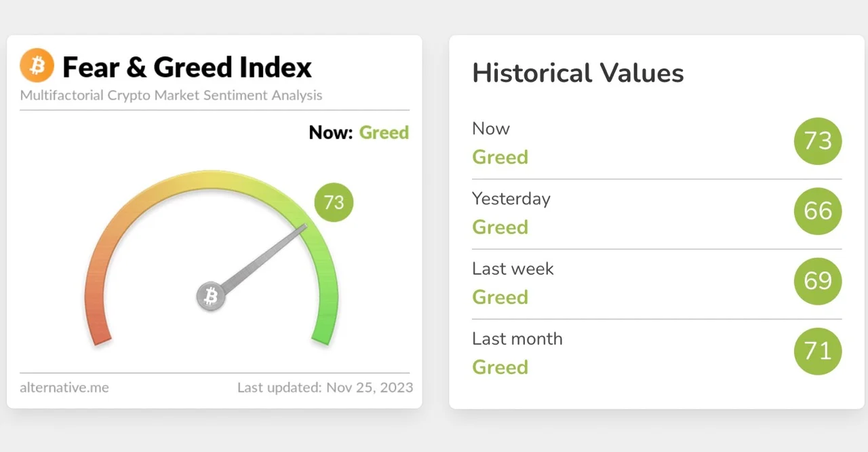This screenshot has width=868, height=452.
Task: Click the Historical Values heading
Action: click(578, 73)
